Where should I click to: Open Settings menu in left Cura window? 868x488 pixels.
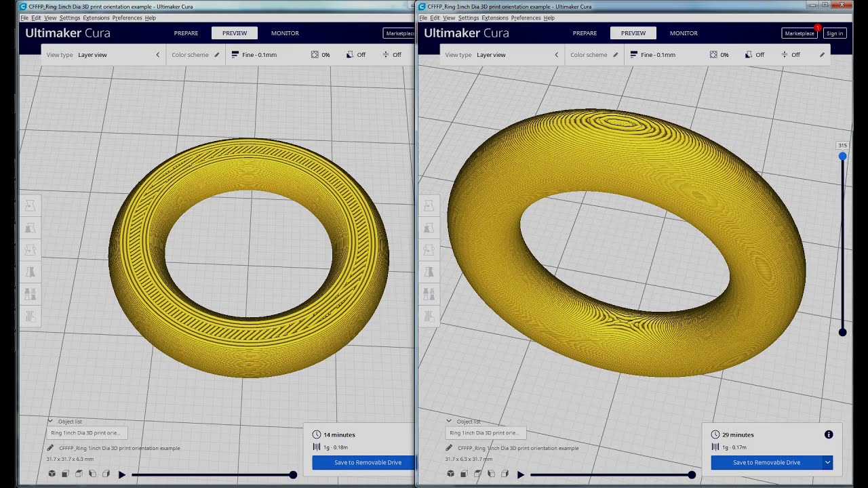point(69,18)
